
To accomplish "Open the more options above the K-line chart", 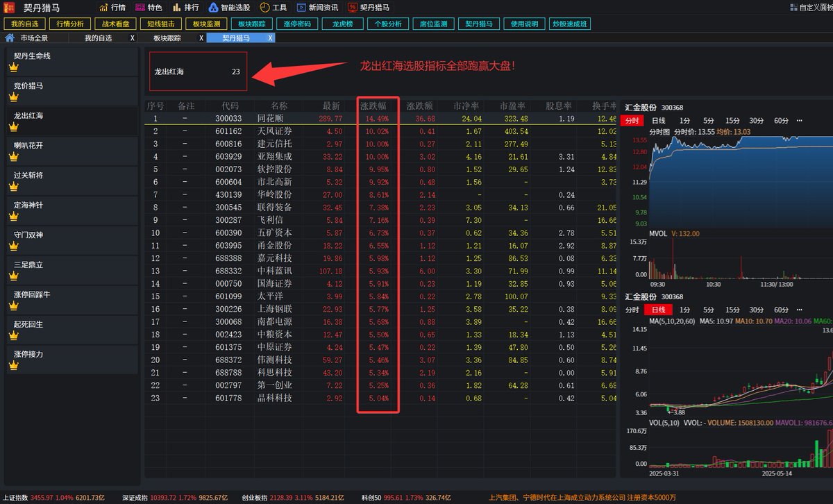I will tap(800, 310).
